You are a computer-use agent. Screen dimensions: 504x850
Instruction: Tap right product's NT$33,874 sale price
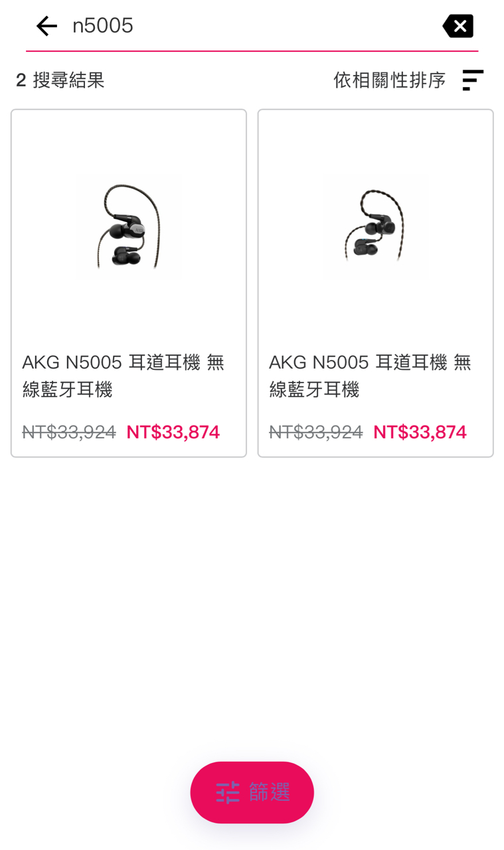tap(420, 432)
